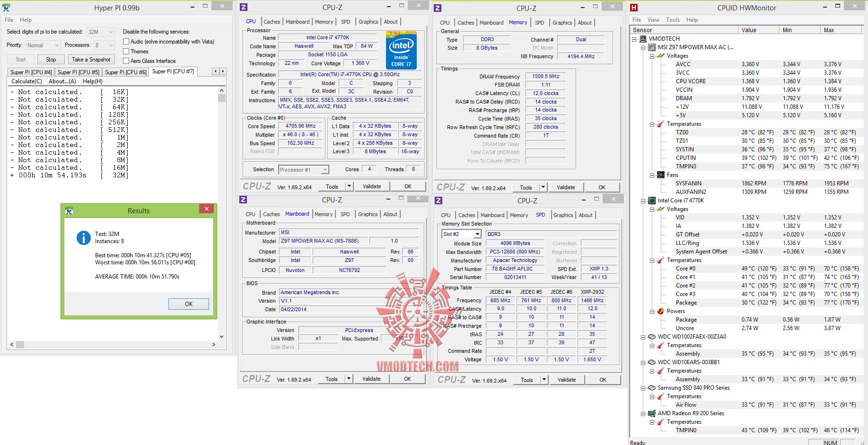Click the Intel Core i7 logo badge
Viewport: 868px width, 445px height.
click(401, 51)
